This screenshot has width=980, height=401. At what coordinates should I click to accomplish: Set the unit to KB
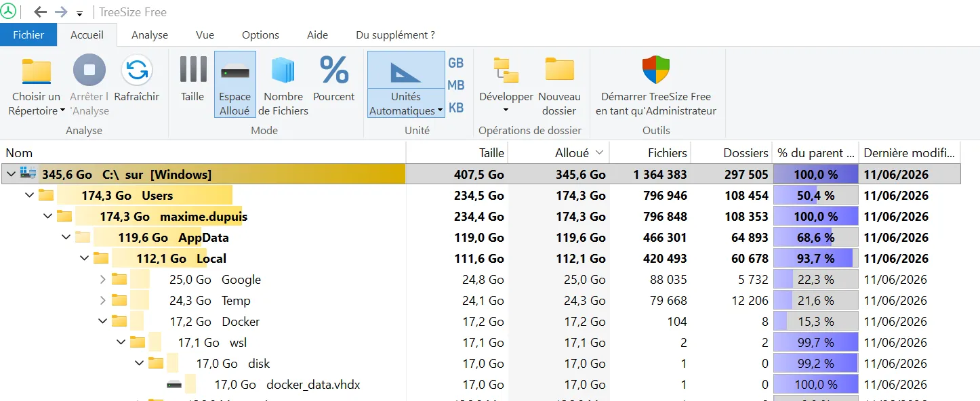[456, 108]
